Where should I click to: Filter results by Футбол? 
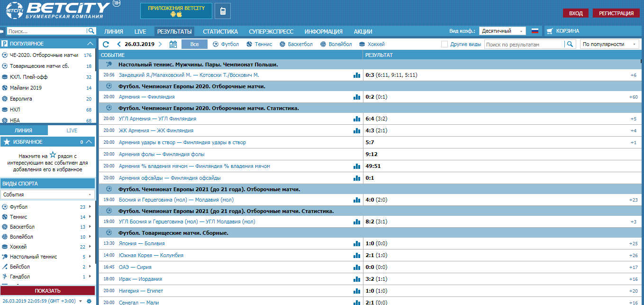tap(226, 44)
